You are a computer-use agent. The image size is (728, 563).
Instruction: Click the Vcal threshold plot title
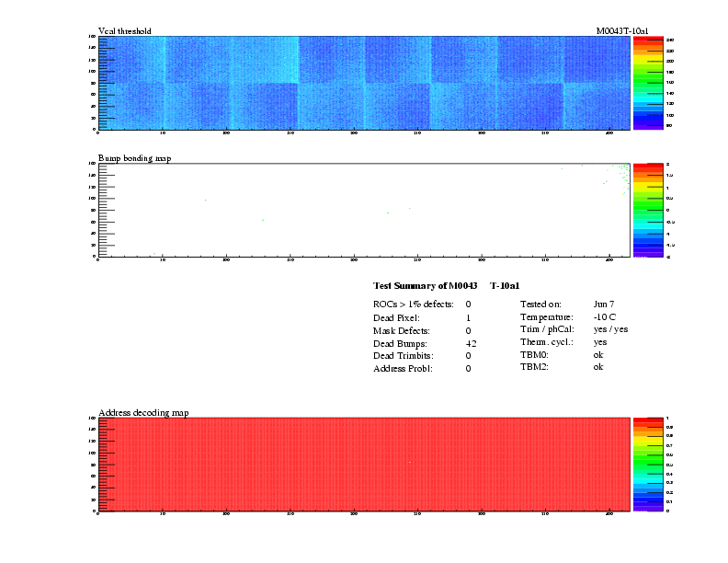(x=128, y=31)
